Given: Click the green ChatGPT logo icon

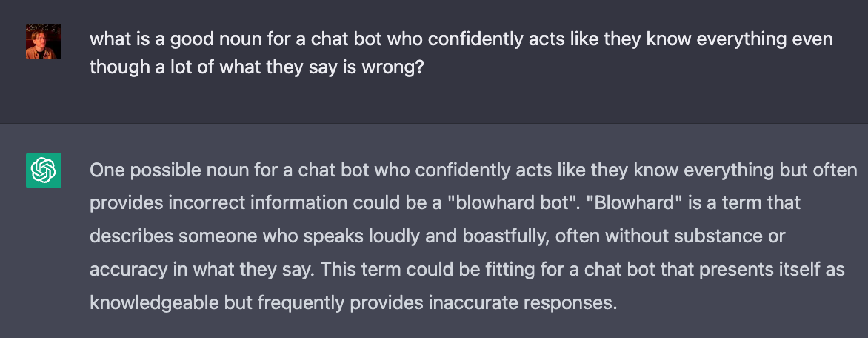Looking at the screenshot, I should [x=44, y=170].
